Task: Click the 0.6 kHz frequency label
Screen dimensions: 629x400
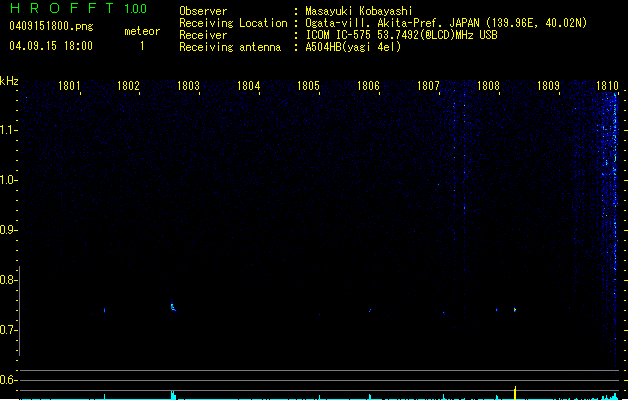Action: tap(8, 380)
